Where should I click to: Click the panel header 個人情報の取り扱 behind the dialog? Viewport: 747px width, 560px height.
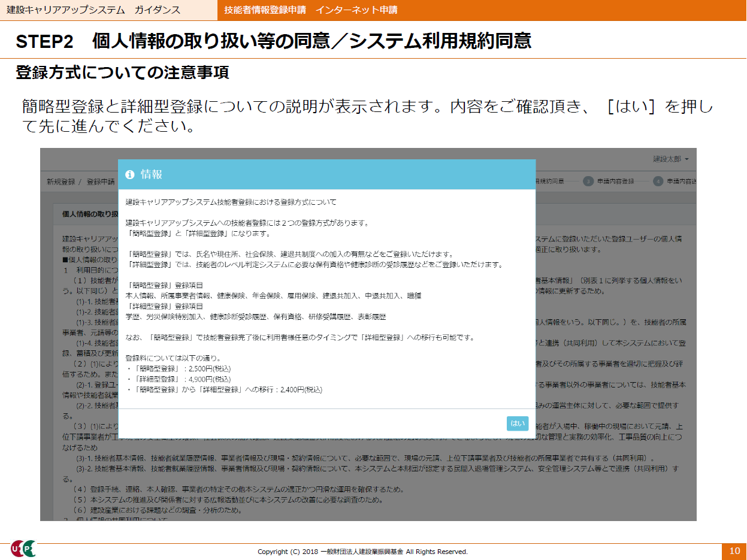click(90, 214)
